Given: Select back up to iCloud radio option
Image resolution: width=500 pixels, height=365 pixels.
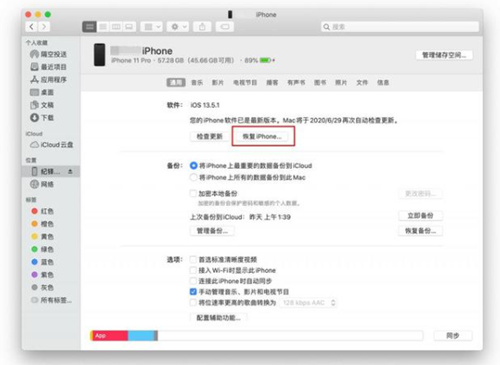Looking at the screenshot, I should click(193, 165).
